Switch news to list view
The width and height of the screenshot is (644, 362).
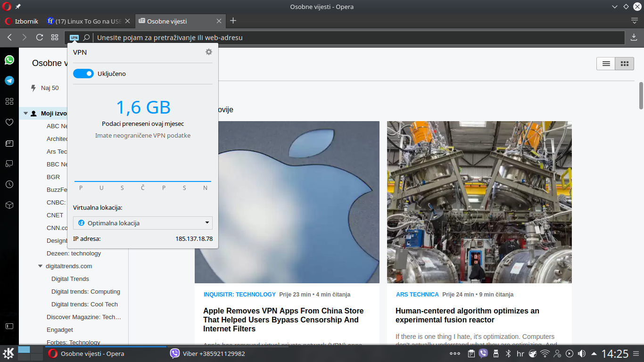click(x=606, y=64)
